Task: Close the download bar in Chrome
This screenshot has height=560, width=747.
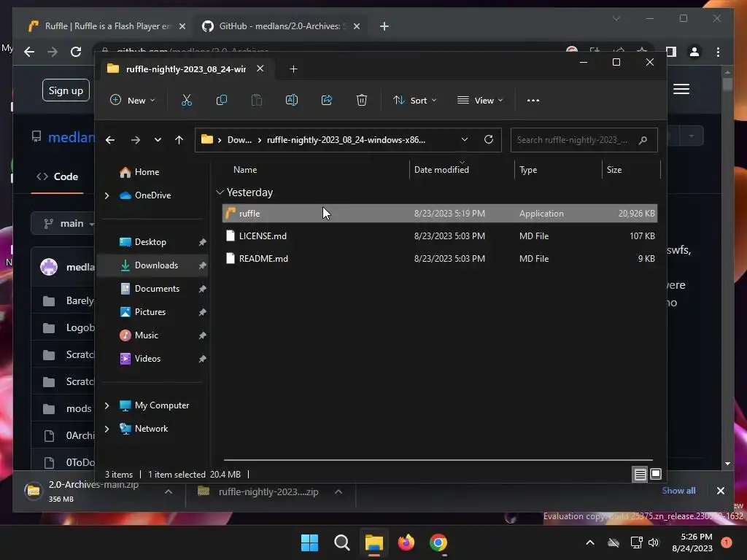Action: pos(720,491)
